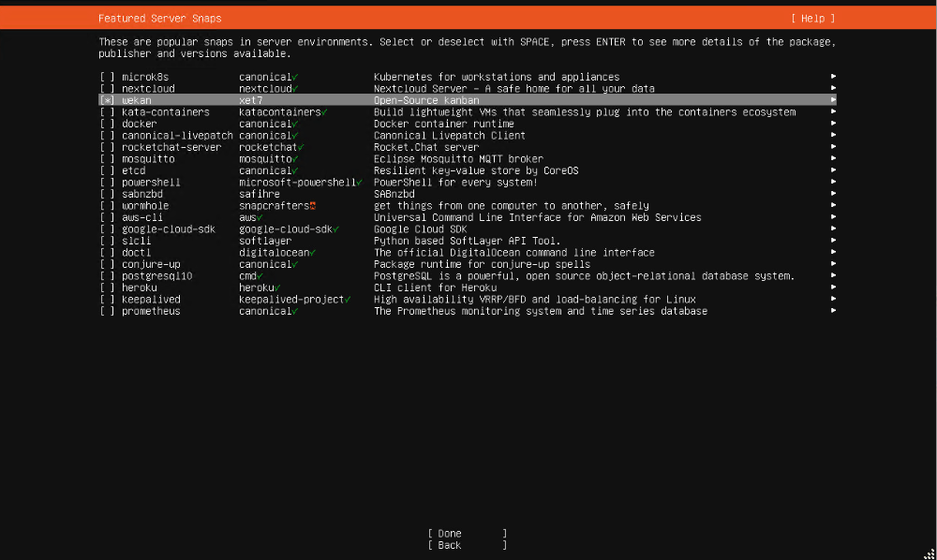Select the canonical-livepatch list entry
937x560 pixels.
tap(171, 136)
